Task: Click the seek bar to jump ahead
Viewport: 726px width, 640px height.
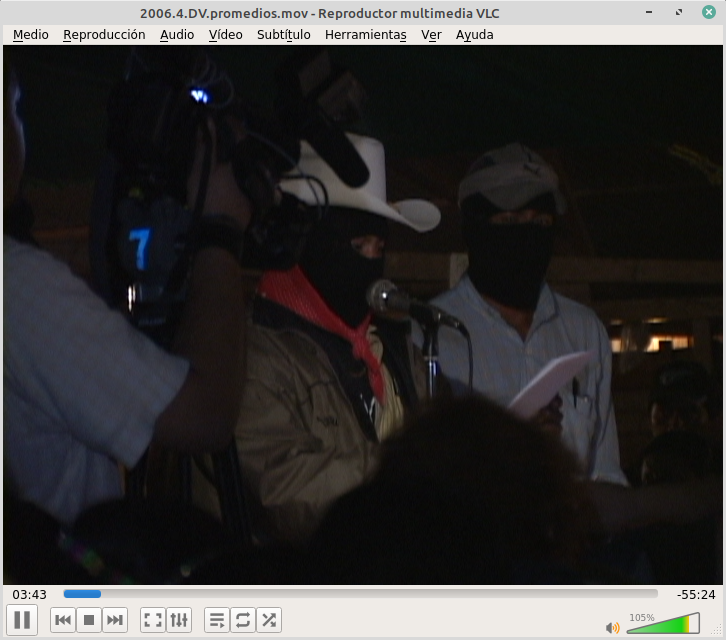Action: tap(400, 594)
